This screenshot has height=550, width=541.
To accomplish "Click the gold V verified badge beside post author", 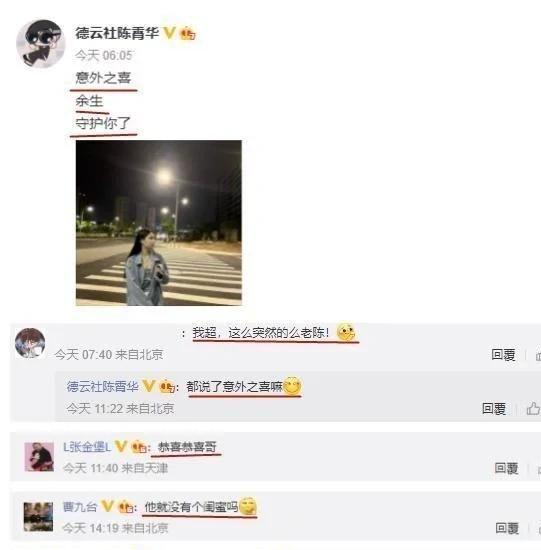I will point(169,33).
